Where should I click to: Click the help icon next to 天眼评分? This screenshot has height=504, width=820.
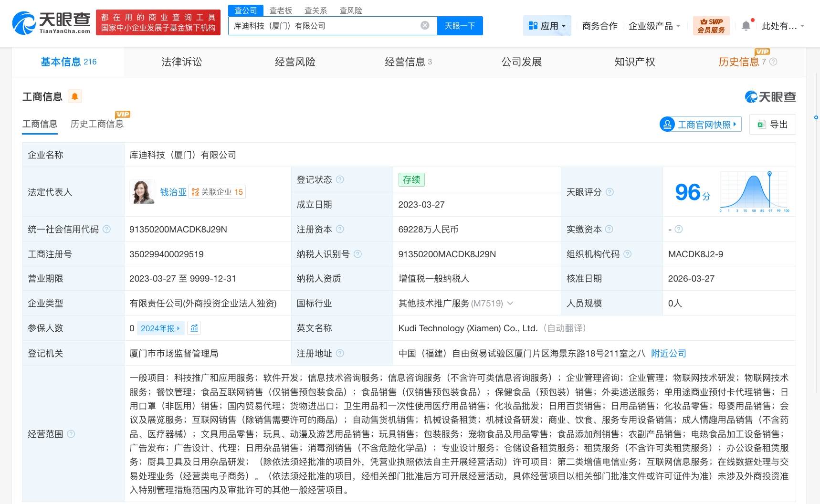pos(610,192)
